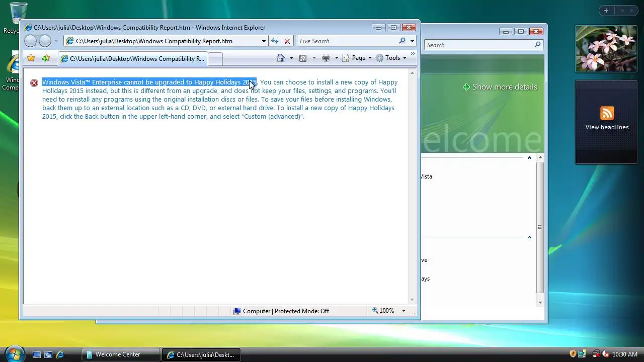Image resolution: width=644 pixels, height=362 pixels.
Task: Open the Tools menu
Action: [x=391, y=58]
